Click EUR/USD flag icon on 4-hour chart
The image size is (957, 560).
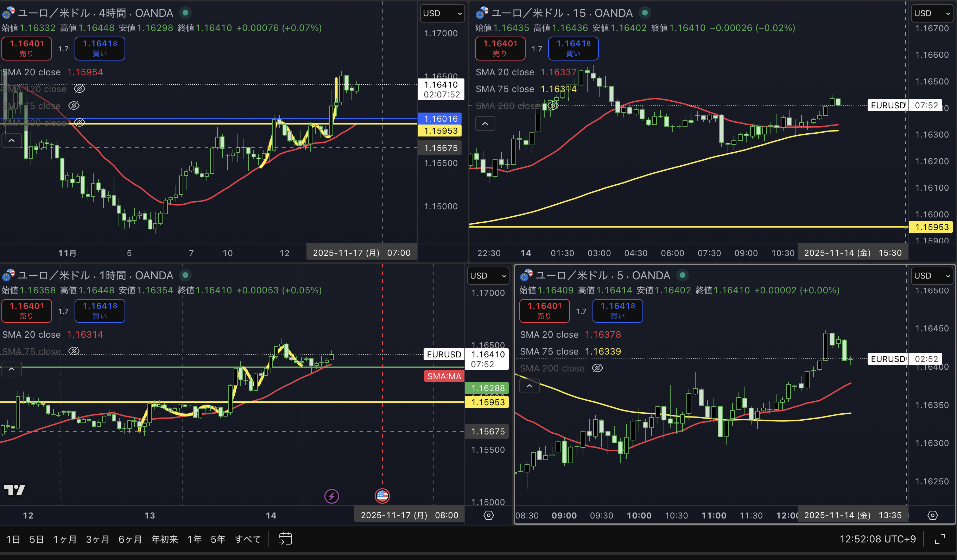coord(8,13)
